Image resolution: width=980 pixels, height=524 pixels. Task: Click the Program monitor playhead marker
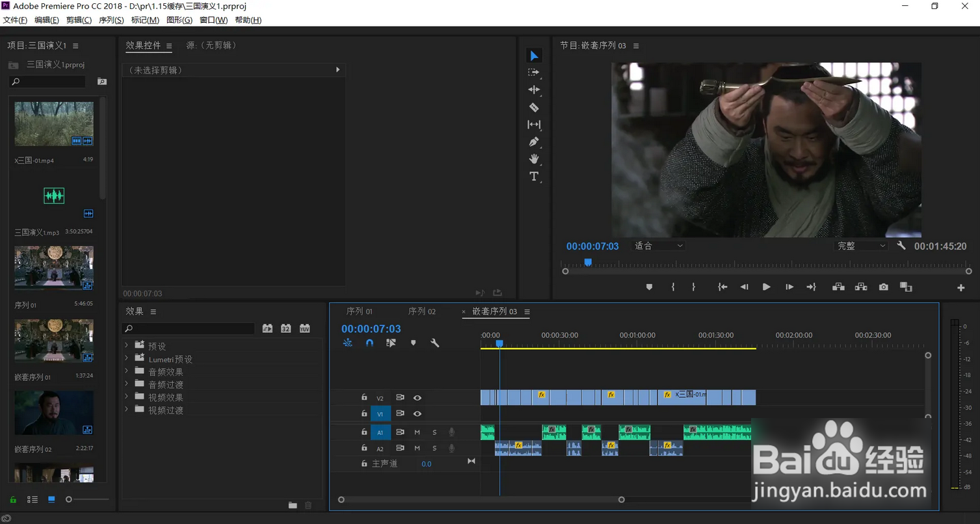[588, 262]
